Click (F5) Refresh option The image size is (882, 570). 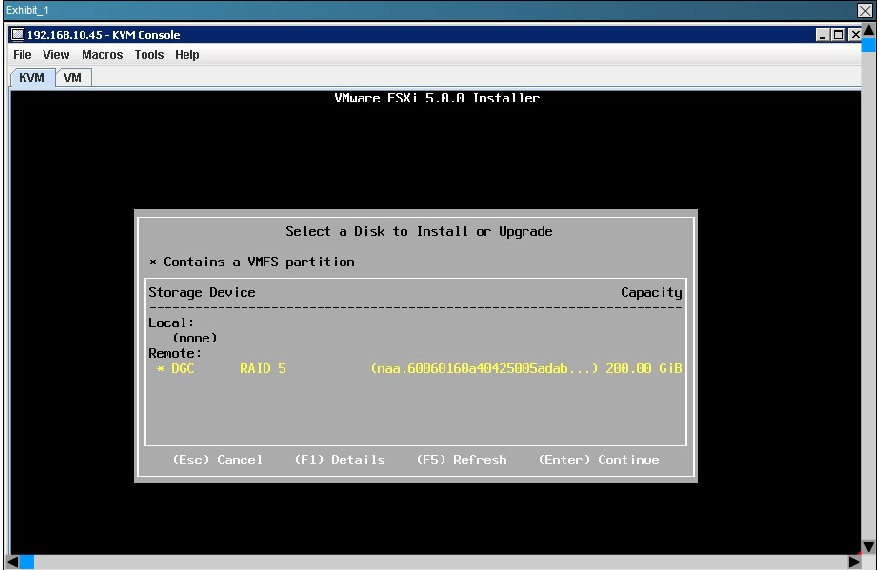pos(462,460)
